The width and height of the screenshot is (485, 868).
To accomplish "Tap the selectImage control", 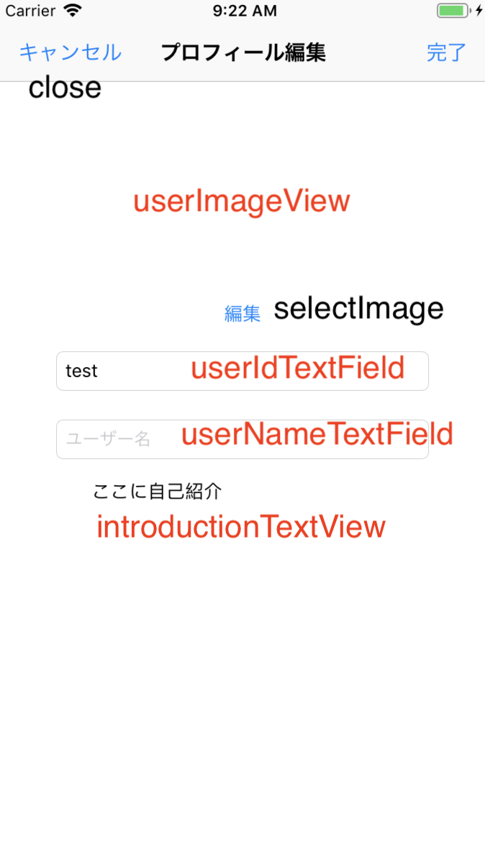I will click(x=358, y=308).
